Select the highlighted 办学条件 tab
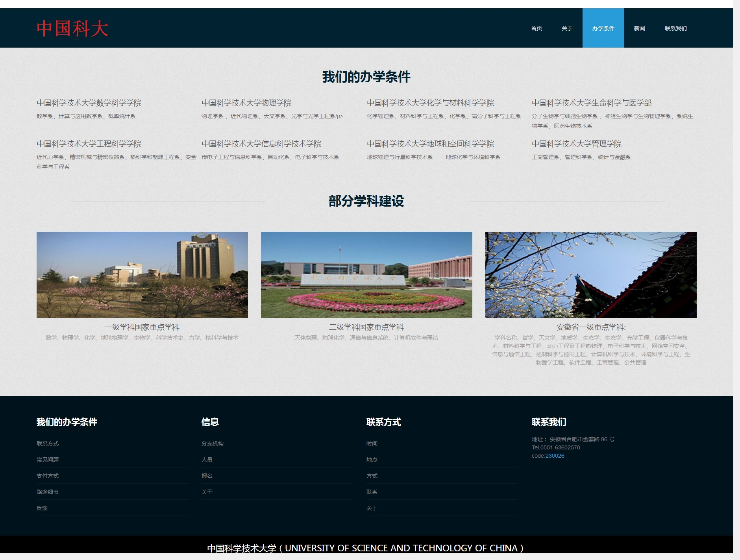Screen dimensions: 740x560 click(603, 28)
